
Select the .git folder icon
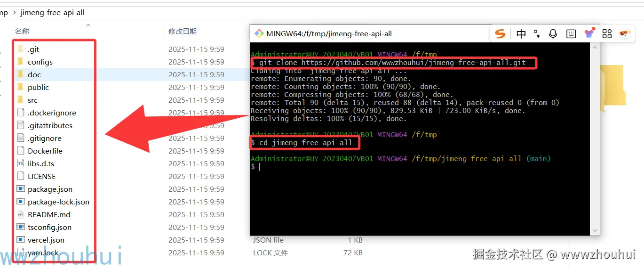pos(20,49)
